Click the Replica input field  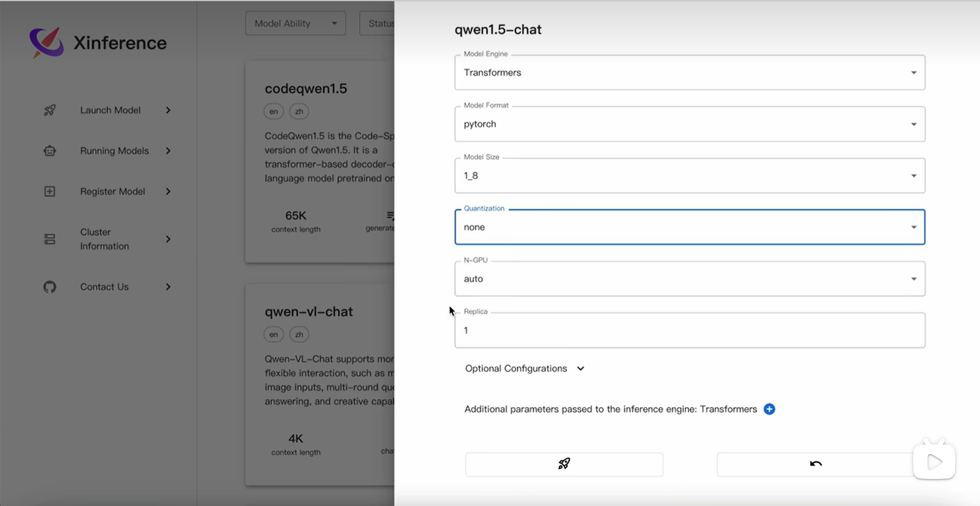(689, 331)
